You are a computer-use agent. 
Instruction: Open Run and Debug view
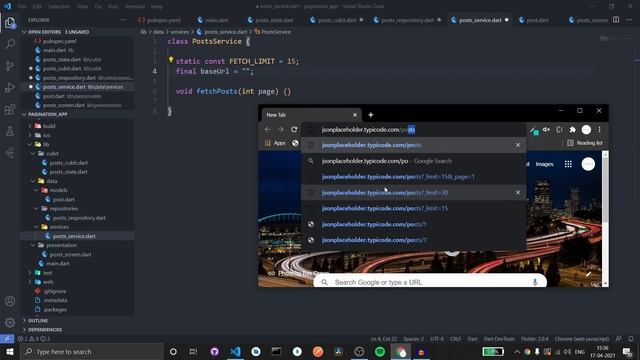(10, 88)
